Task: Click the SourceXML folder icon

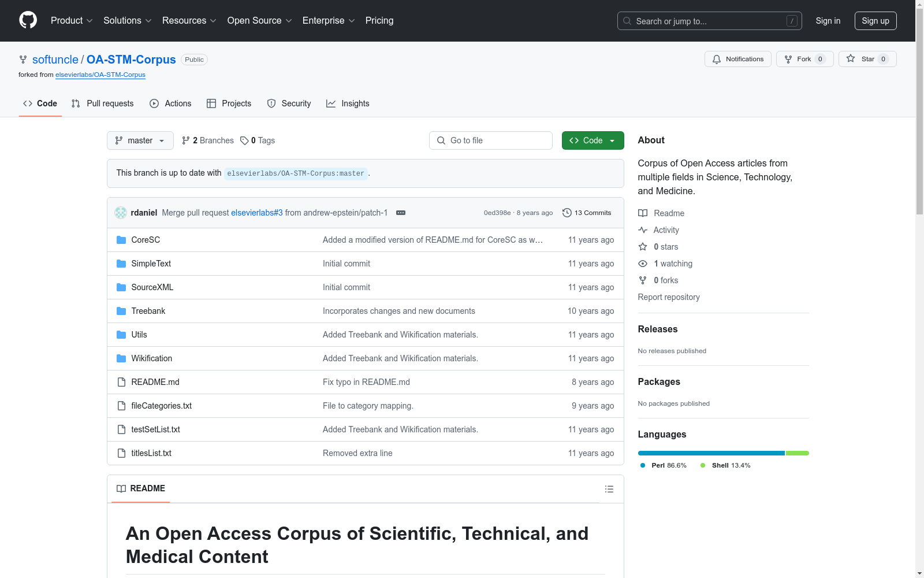Action: (121, 287)
